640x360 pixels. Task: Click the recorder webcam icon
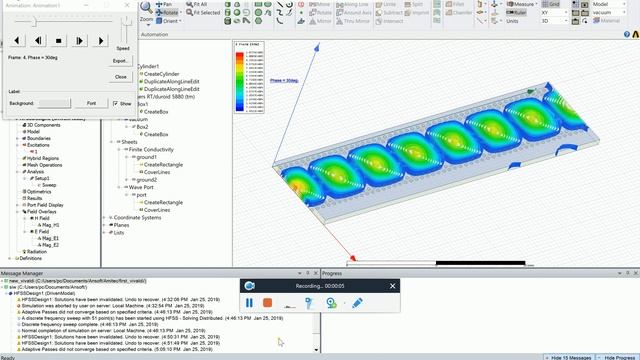(331, 303)
